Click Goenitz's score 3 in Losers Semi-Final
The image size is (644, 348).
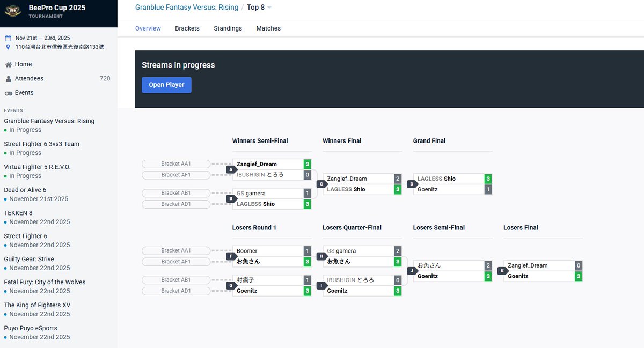488,276
